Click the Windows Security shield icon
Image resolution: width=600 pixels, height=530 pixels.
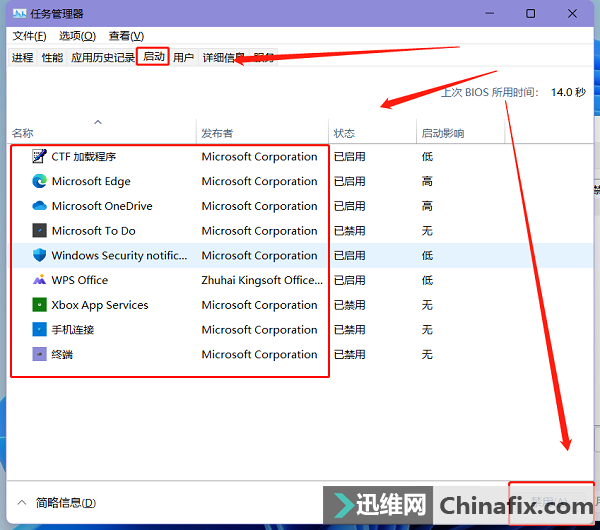39,255
